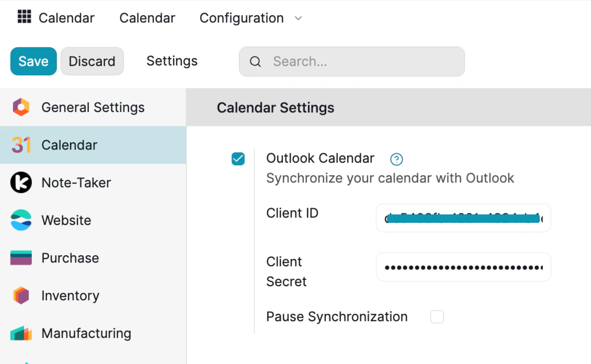
Task: Click into the Search input box
Action: click(350, 61)
